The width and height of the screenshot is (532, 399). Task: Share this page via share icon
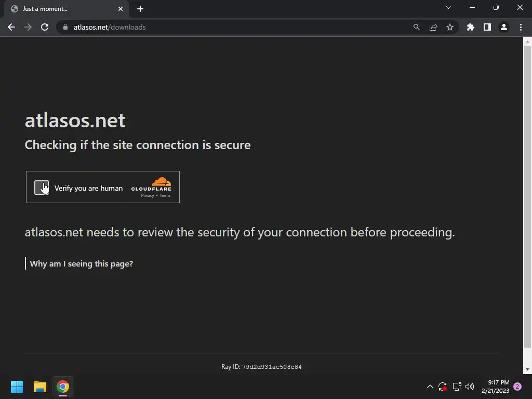point(433,27)
